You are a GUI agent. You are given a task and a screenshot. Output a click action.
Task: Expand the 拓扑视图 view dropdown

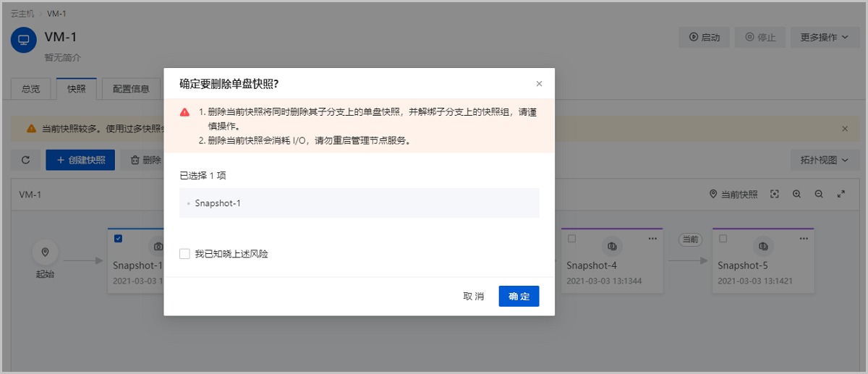[x=824, y=160]
